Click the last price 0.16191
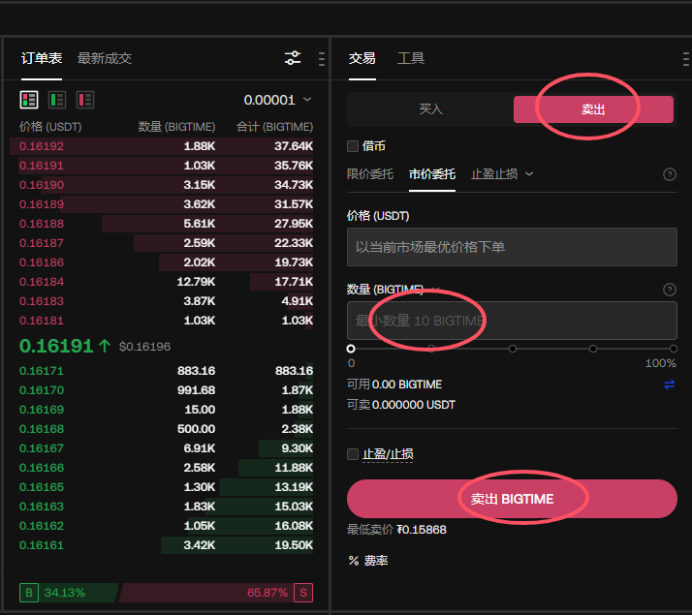Screen dimensions: 692x616 [x=56, y=346]
